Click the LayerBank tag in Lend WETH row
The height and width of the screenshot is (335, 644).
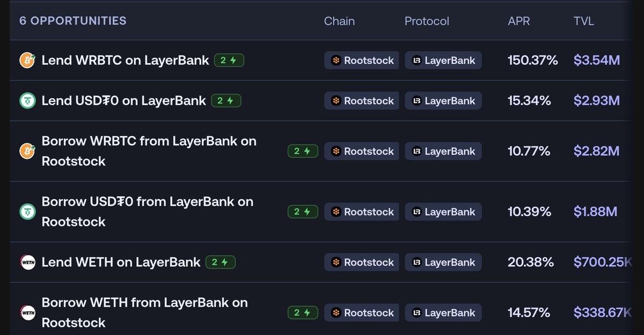[443, 262]
